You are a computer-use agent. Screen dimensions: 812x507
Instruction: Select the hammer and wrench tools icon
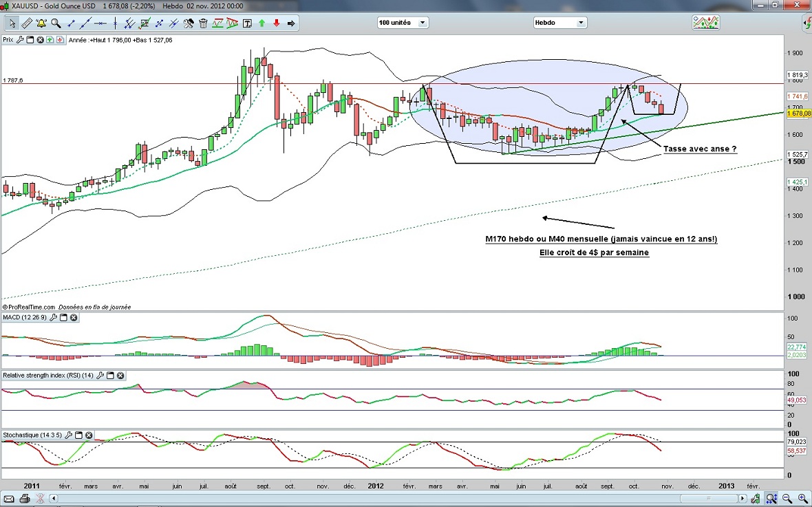tap(189, 23)
